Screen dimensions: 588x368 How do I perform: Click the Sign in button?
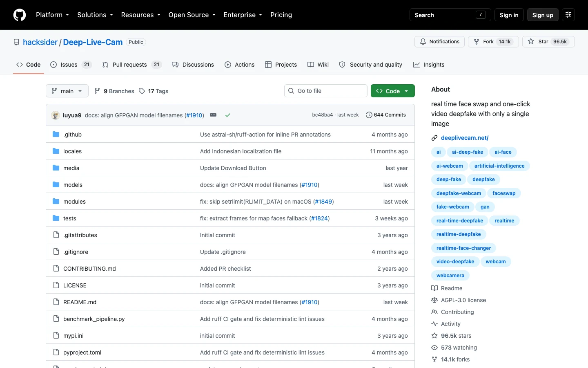[509, 15]
